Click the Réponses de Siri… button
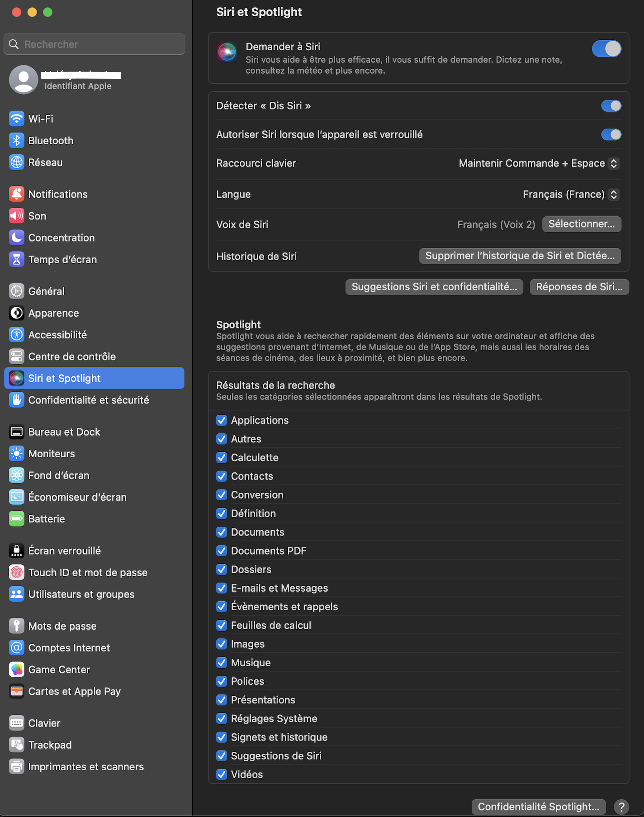 579,287
